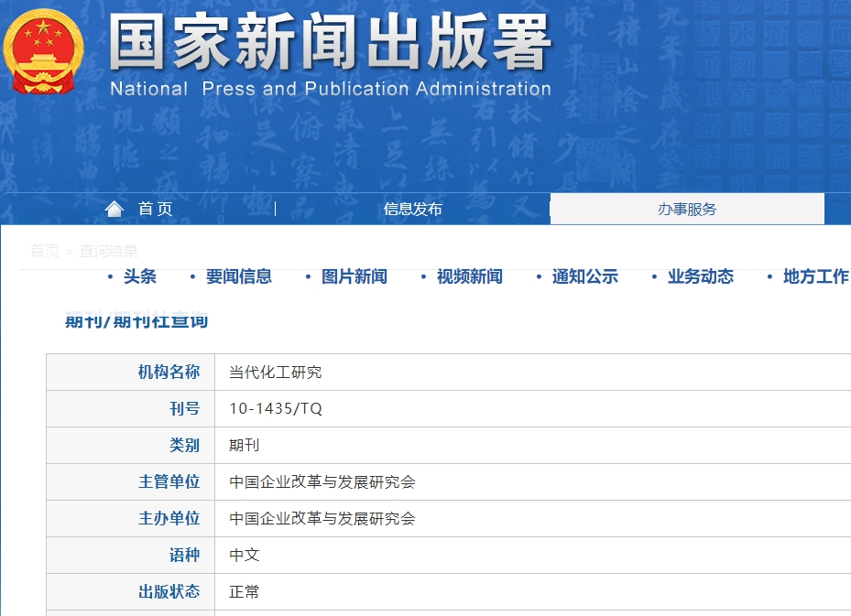Navigate to 业务动态 section

coord(700,276)
